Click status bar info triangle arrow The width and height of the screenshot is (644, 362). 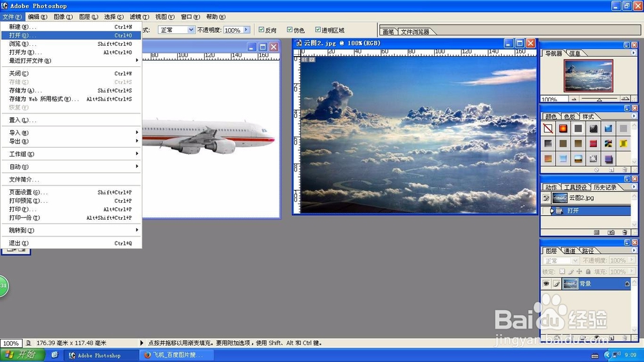click(x=142, y=343)
